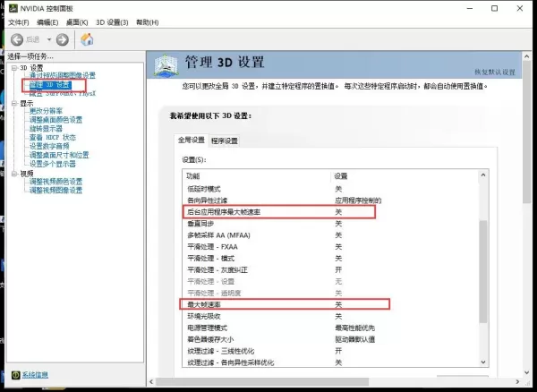Open the Home icon in toolbar

(87, 39)
